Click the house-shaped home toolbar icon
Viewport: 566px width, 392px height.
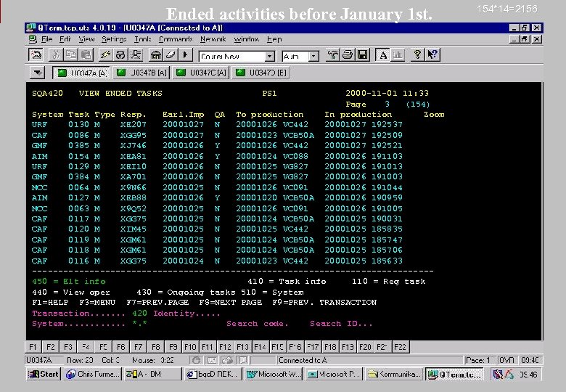[155, 55]
